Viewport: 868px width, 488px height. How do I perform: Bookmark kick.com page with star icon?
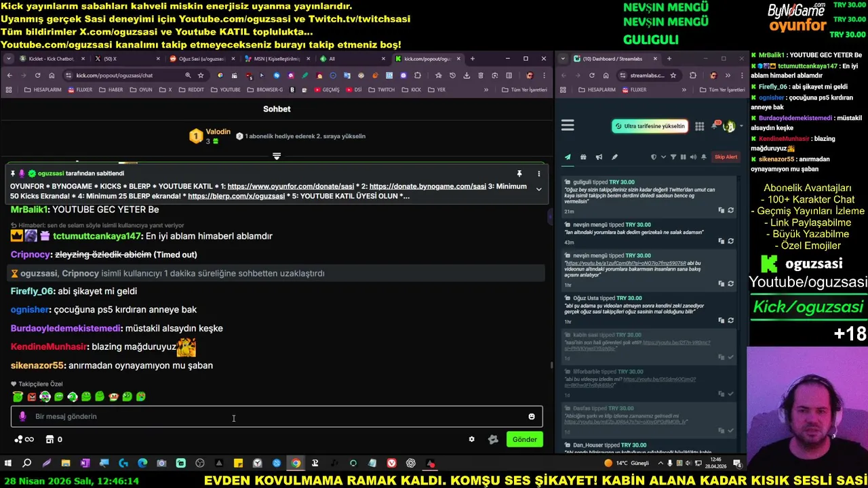(202, 75)
